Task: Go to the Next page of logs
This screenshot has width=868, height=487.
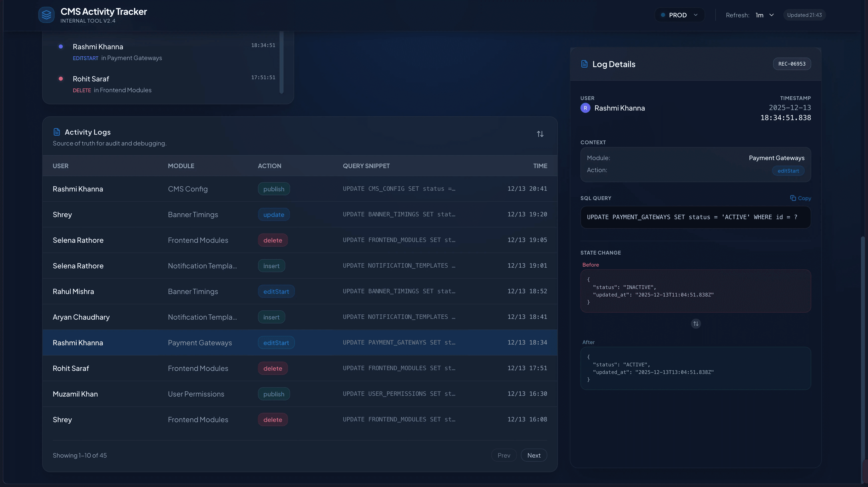Action: (533, 455)
